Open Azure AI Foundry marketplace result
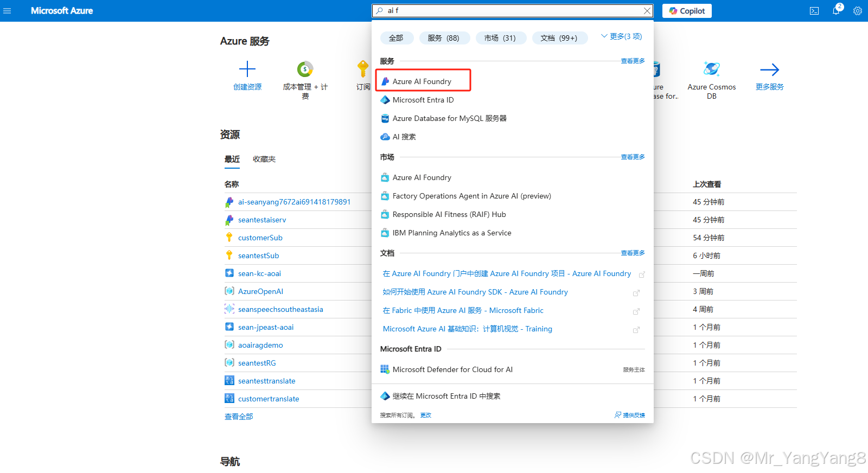This screenshot has height=473, width=868. (x=422, y=177)
